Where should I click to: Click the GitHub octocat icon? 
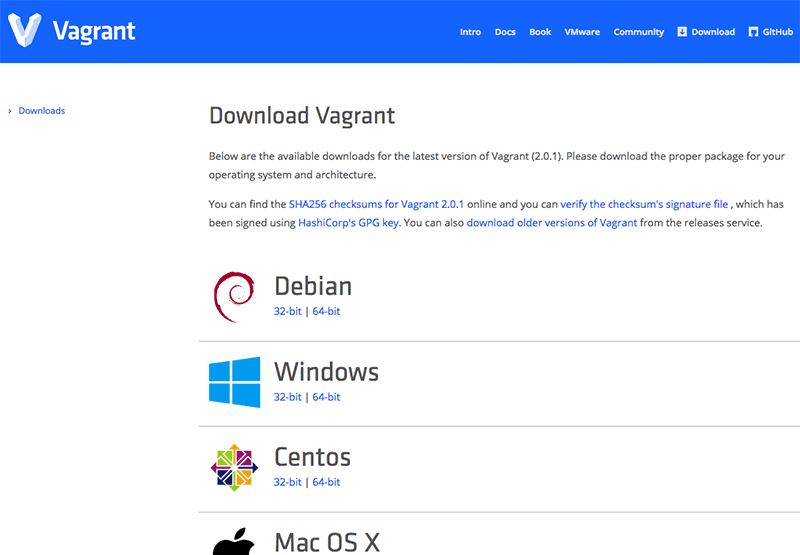pos(753,32)
